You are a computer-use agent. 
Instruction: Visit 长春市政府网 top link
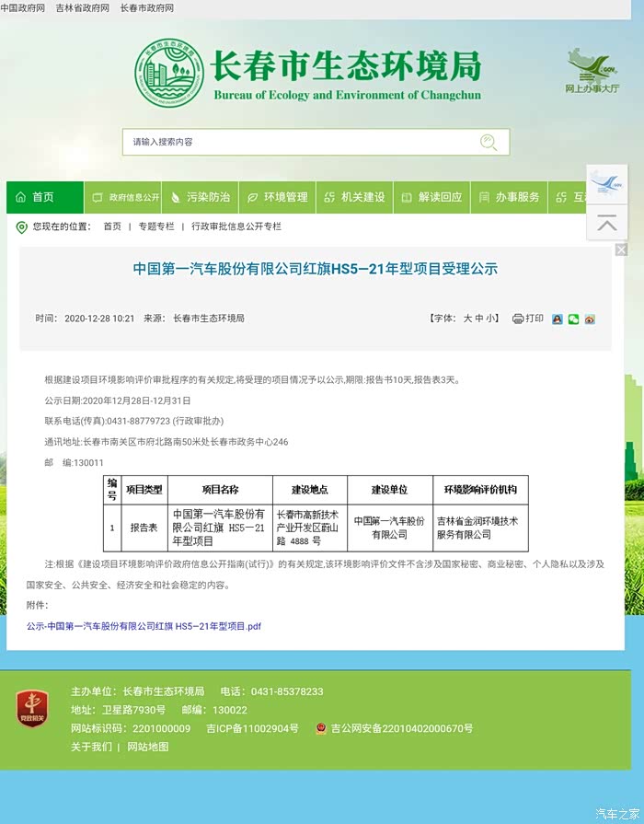coord(147,8)
